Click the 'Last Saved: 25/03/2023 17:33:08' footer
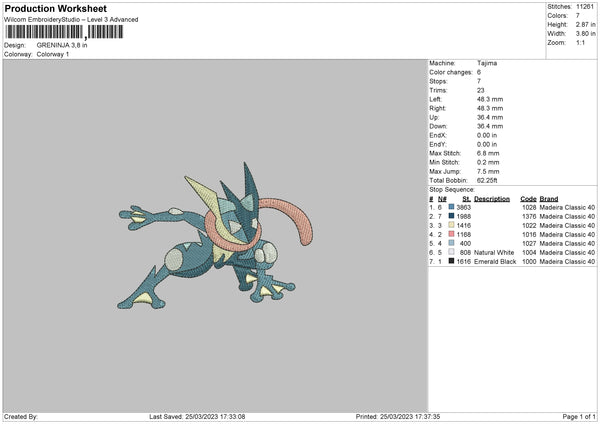The width and height of the screenshot is (600, 424). pyautogui.click(x=197, y=417)
